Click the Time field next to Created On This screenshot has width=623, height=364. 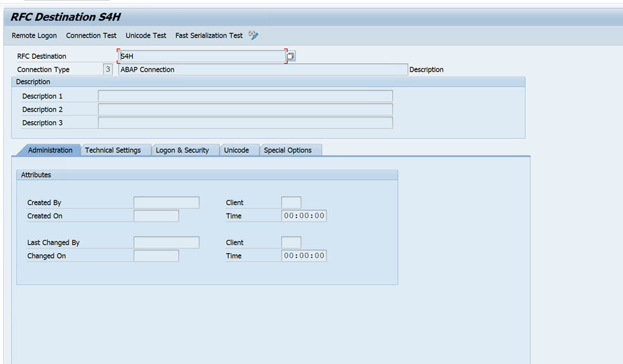coord(304,216)
